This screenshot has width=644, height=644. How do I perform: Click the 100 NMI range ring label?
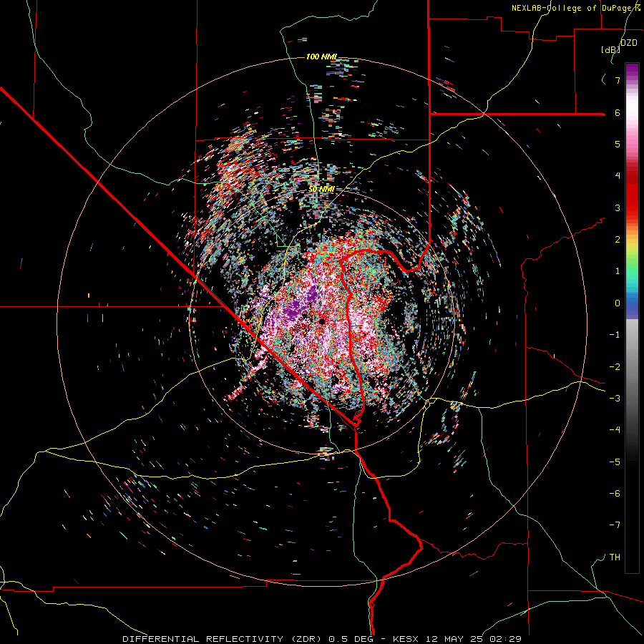click(321, 57)
